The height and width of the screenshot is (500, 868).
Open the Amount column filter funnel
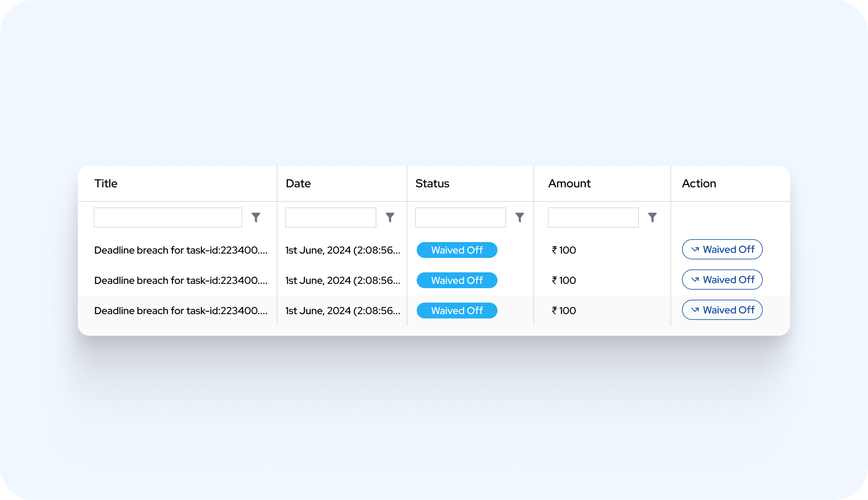click(652, 218)
